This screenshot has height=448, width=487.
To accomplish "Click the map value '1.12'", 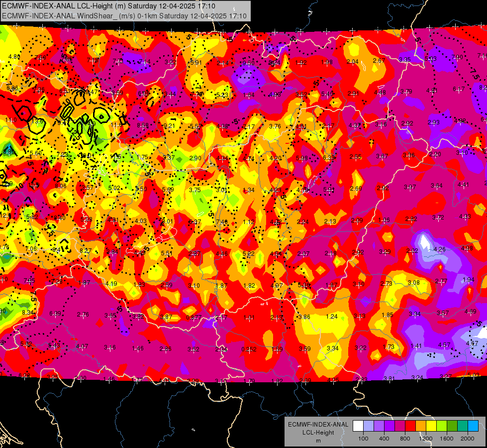I will pos(249,222).
